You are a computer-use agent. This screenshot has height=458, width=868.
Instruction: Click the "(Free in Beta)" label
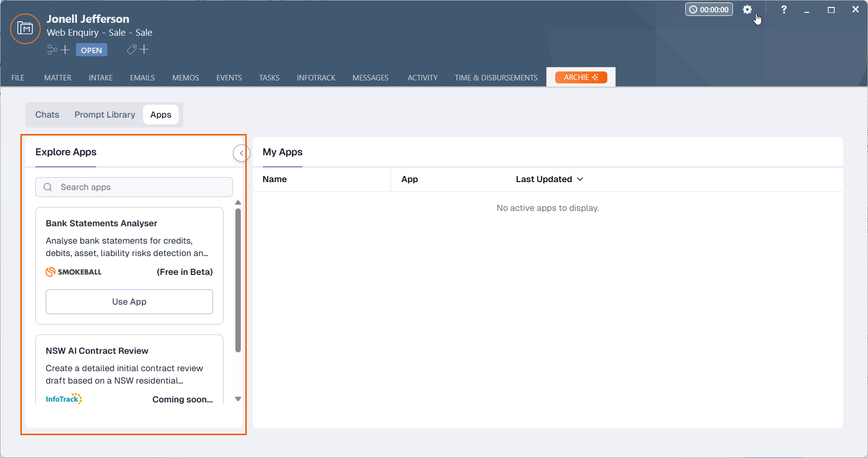185,272
